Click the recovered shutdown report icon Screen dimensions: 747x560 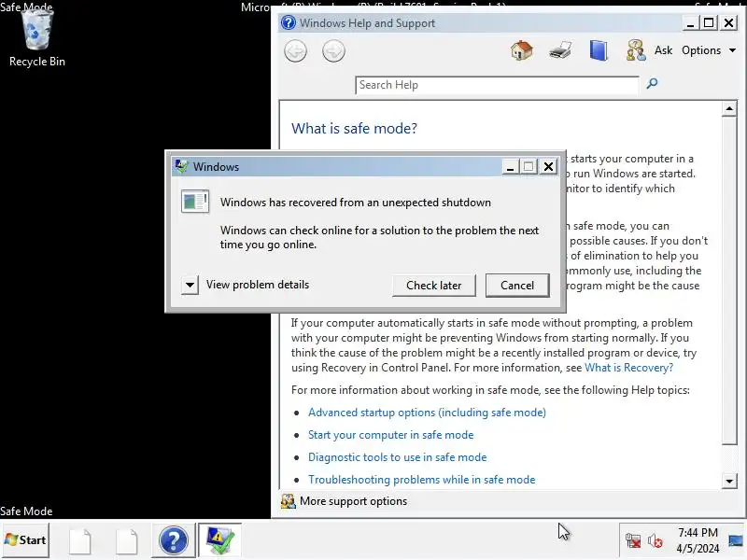click(195, 202)
